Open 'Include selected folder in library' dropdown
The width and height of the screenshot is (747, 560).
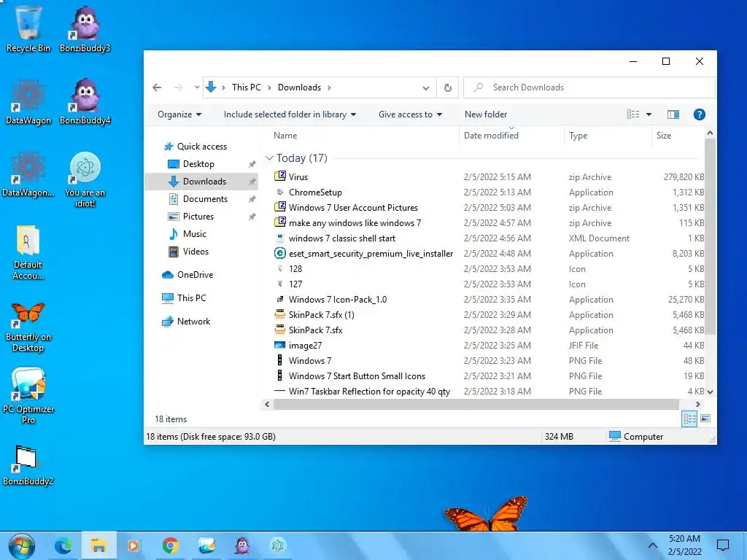[x=290, y=114]
